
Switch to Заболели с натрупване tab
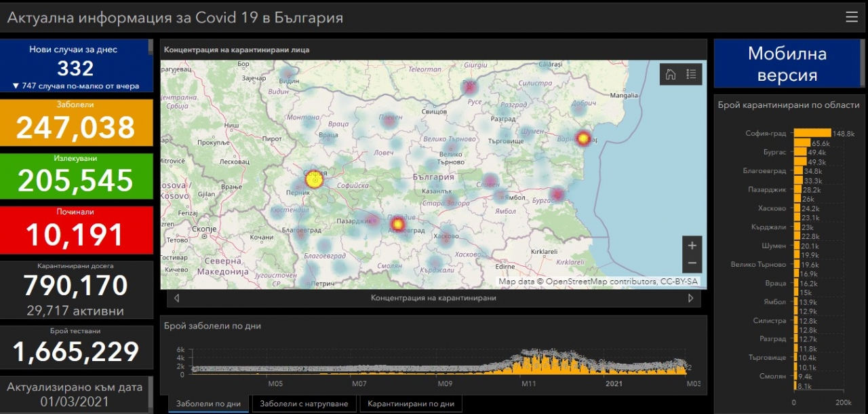[x=304, y=404]
